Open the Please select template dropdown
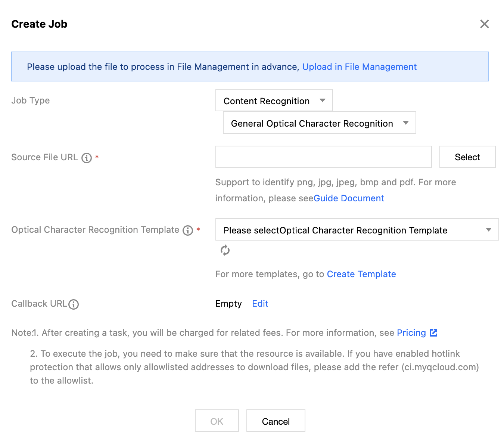The image size is (504, 443). 357,230
